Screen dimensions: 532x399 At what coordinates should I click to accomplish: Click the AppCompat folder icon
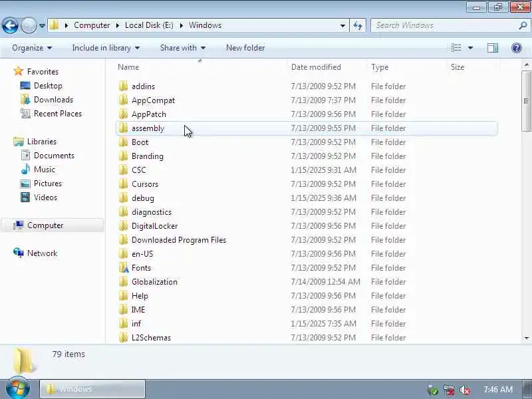[x=123, y=100]
